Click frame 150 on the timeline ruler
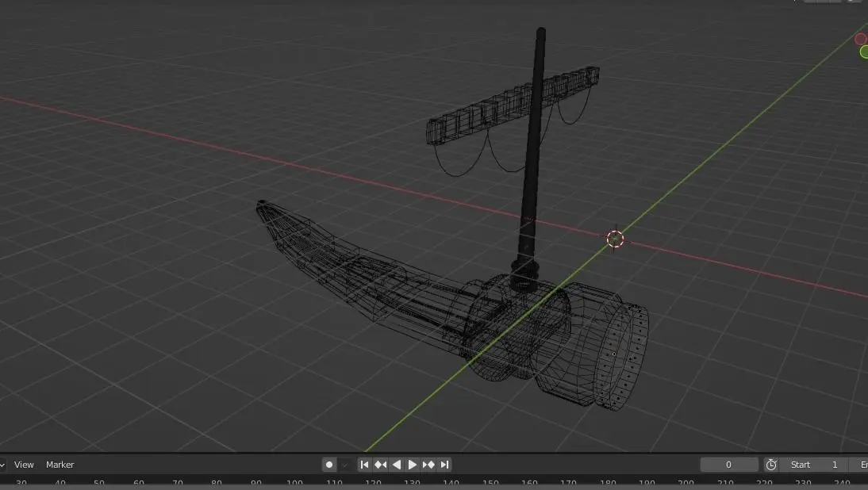The height and width of the screenshot is (490, 868). (490, 484)
